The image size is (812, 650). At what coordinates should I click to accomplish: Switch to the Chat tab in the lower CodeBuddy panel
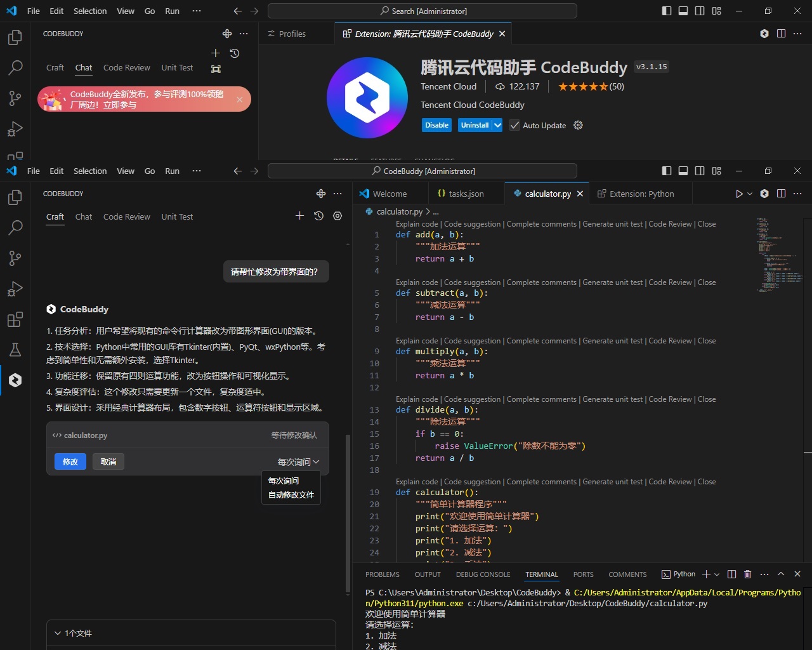coord(84,216)
